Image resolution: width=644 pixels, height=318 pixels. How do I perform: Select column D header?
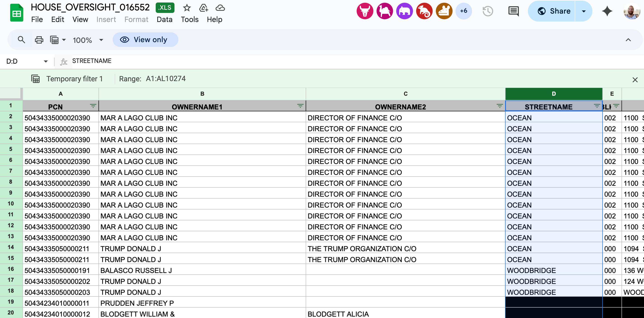[x=554, y=94]
